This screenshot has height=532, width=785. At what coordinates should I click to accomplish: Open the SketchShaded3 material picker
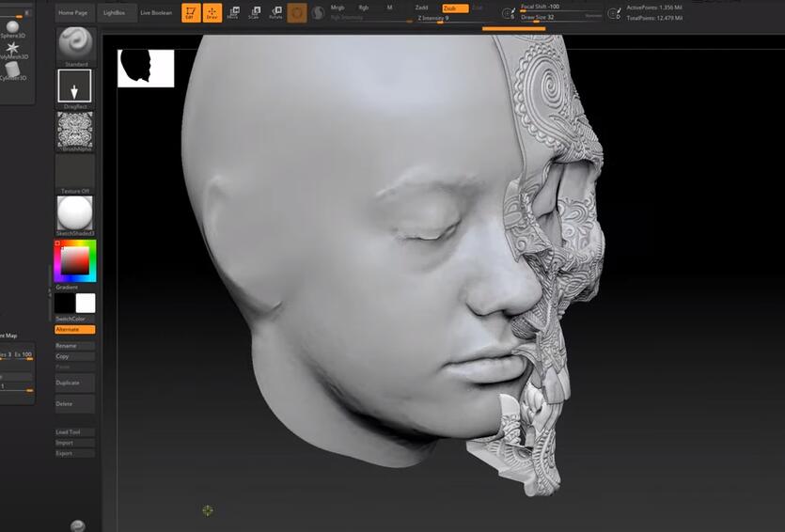[75, 214]
